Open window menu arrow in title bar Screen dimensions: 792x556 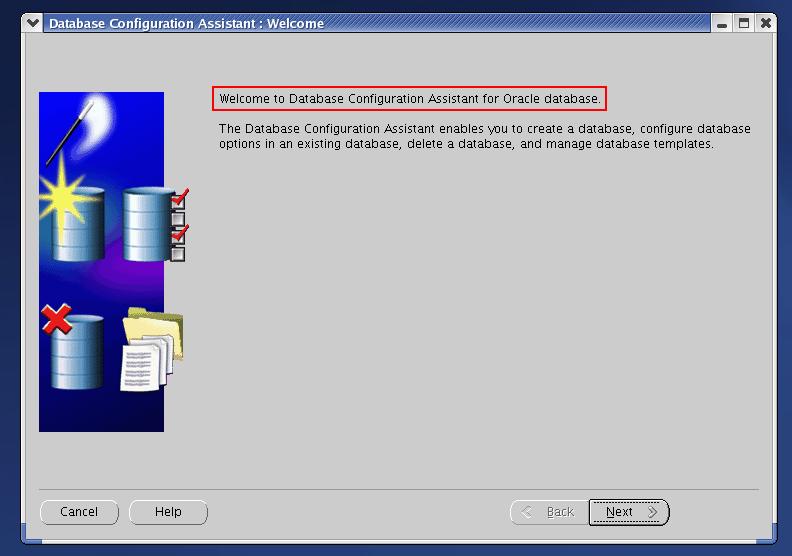[33, 23]
